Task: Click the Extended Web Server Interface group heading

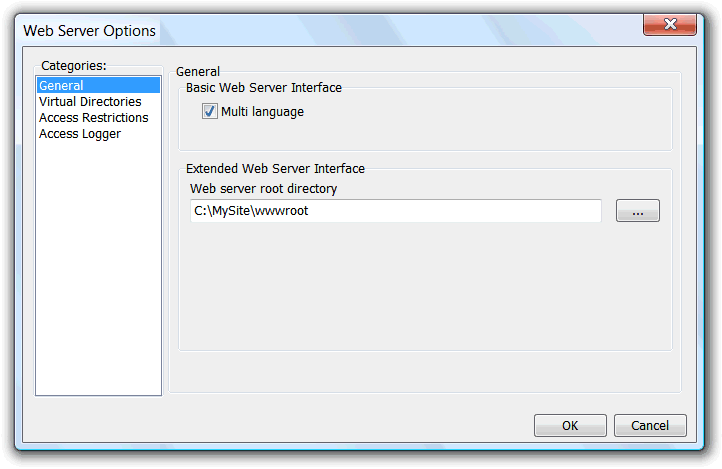Action: click(x=275, y=168)
